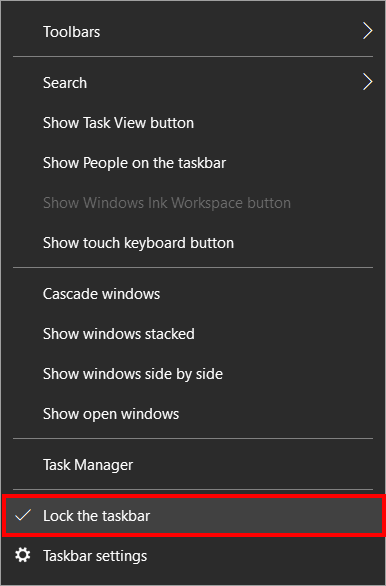Click the checkmark next to Lock the taskbar
386x586 pixels.
pyautogui.click(x=22, y=515)
